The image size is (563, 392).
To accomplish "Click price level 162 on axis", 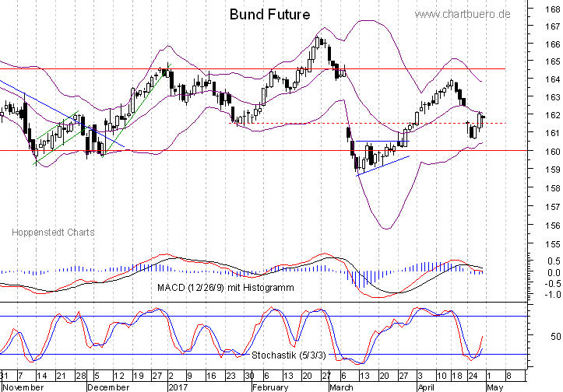I will (553, 115).
